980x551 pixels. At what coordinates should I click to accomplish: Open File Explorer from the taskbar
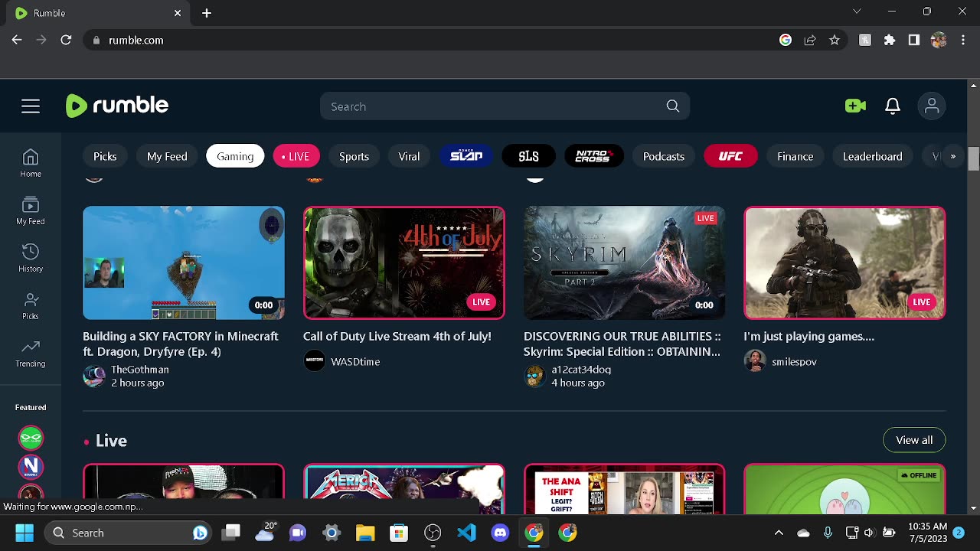(365, 533)
